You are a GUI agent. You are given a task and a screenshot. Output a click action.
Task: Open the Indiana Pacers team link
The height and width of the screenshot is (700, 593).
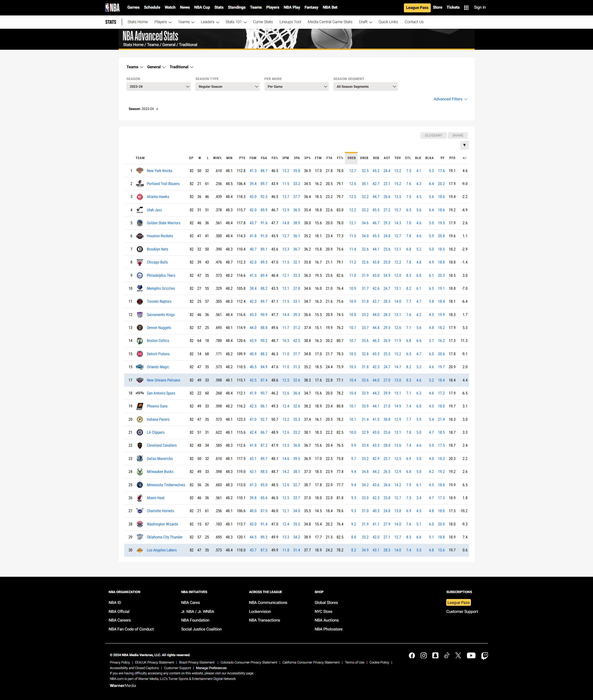158,420
